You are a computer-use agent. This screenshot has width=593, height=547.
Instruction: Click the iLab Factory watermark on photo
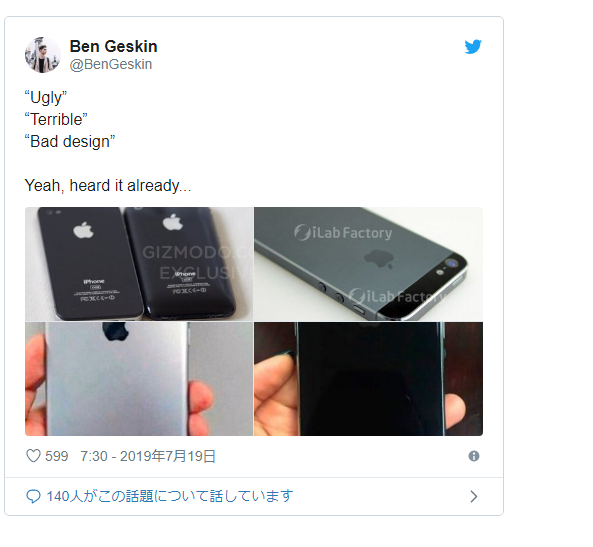click(x=343, y=233)
